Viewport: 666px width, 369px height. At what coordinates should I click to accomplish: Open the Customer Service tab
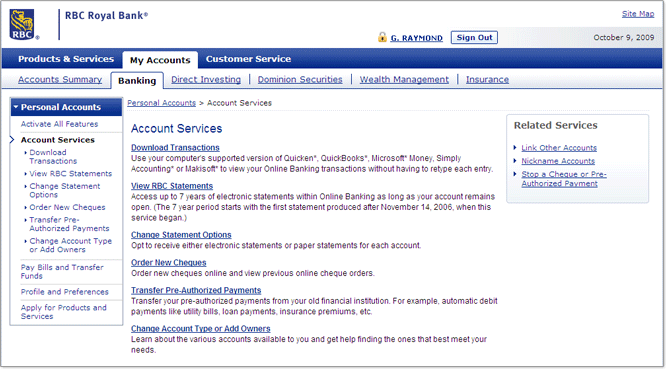(x=248, y=59)
